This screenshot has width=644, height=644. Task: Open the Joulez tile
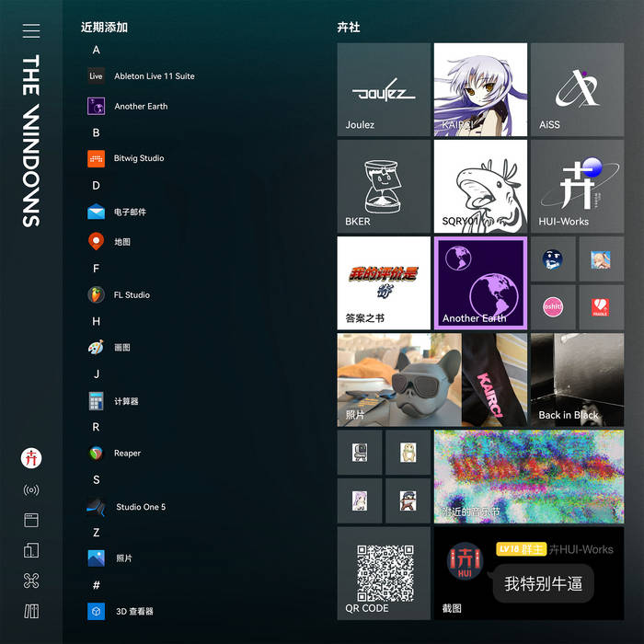[384, 89]
